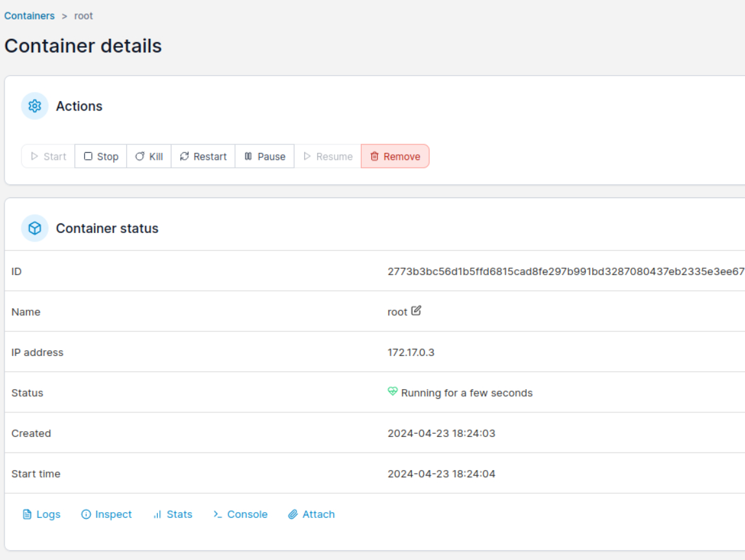Kill the container

(x=149, y=157)
